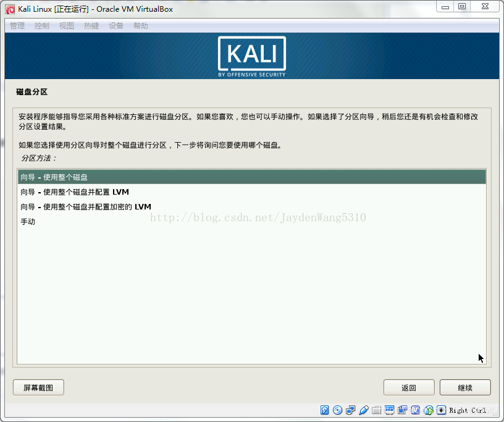Screen dimensions: 504x422
Task: Click the Kali logo banner
Action: (252, 57)
